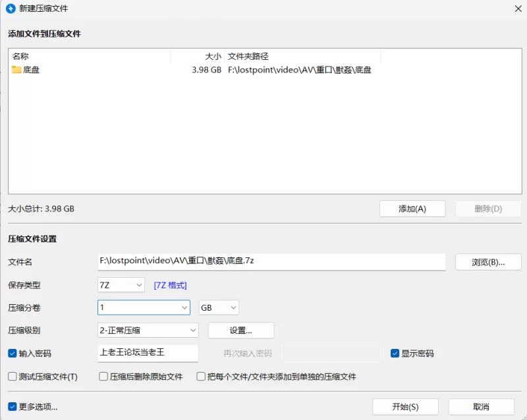This screenshot has width=527, height=420.
Task: Click the 再次输入密码 field
Action: pos(331,354)
